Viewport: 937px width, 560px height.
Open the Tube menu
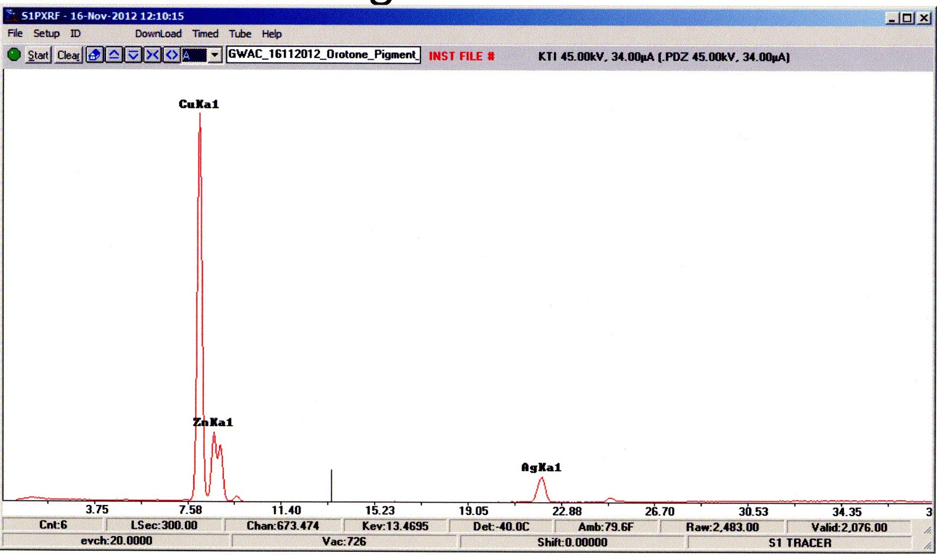coord(240,33)
